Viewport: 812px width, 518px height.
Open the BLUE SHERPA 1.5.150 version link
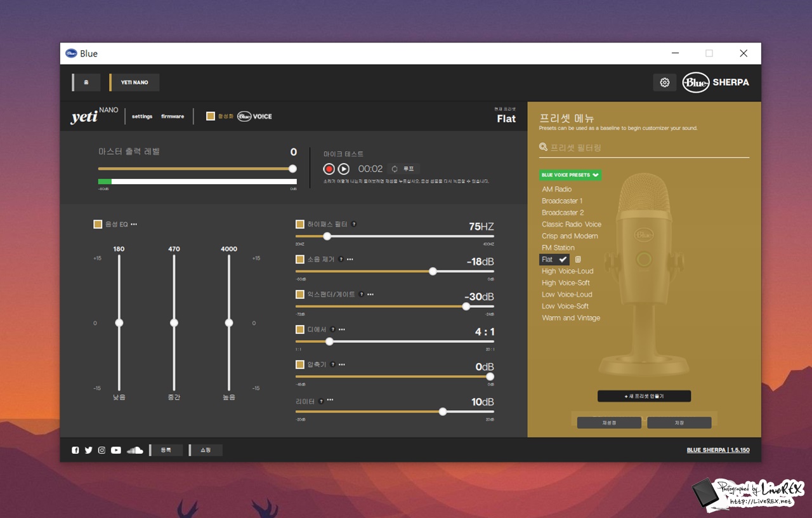click(x=718, y=450)
